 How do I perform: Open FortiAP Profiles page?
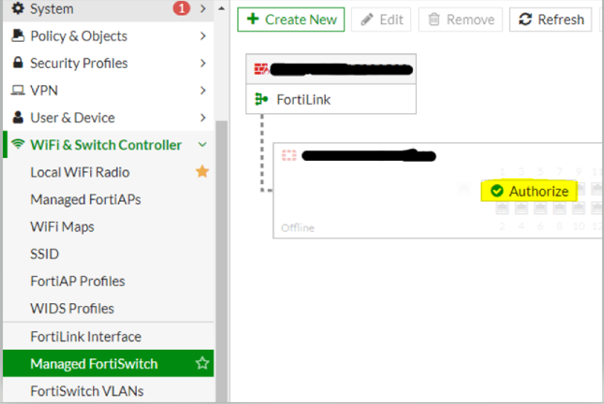[108, 281]
